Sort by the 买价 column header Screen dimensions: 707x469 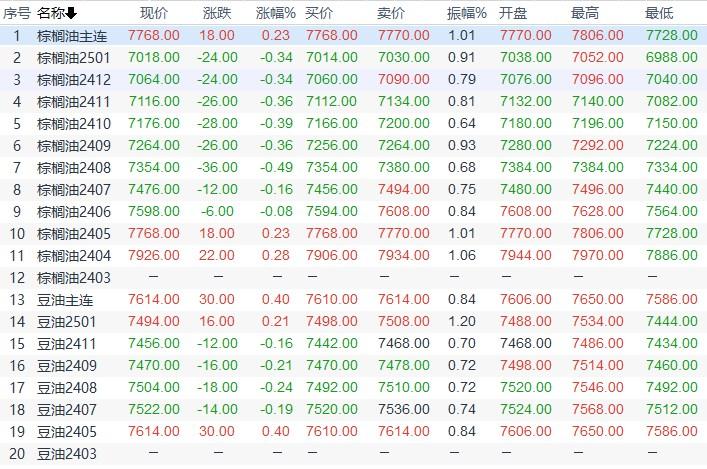[x=319, y=13]
